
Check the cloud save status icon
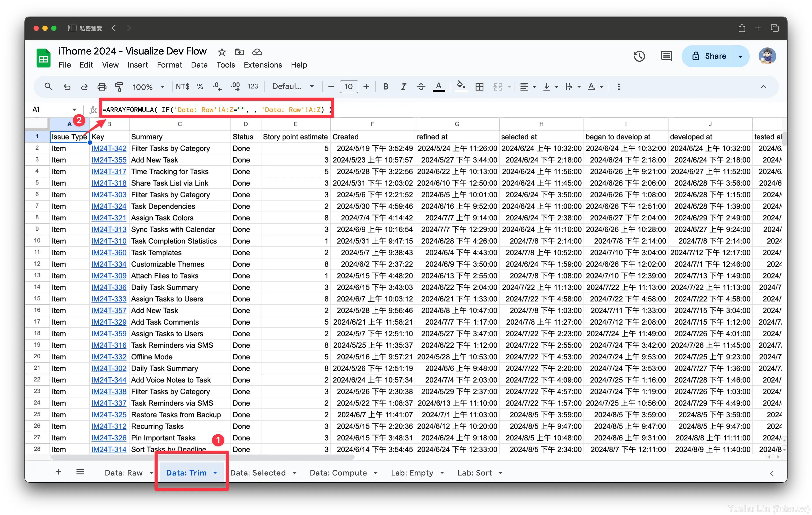(x=257, y=52)
